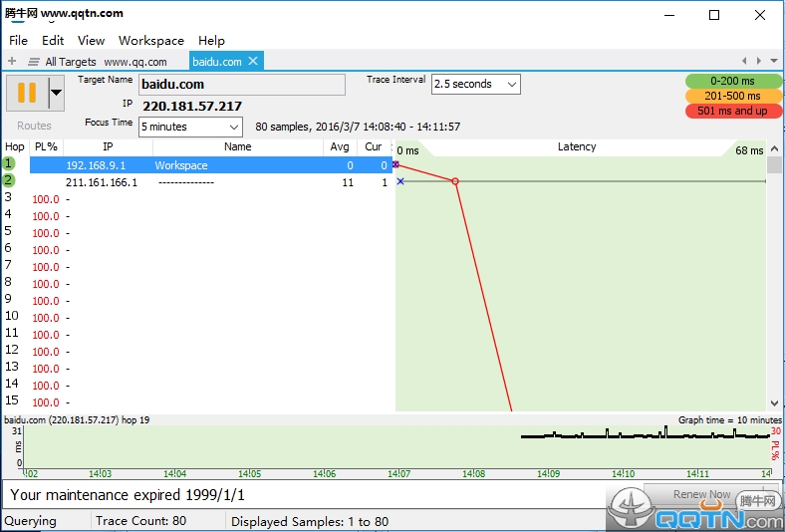Image resolution: width=785 pixels, height=532 pixels.
Task: Toggle the green hop 1 circle
Action: [x=9, y=163]
